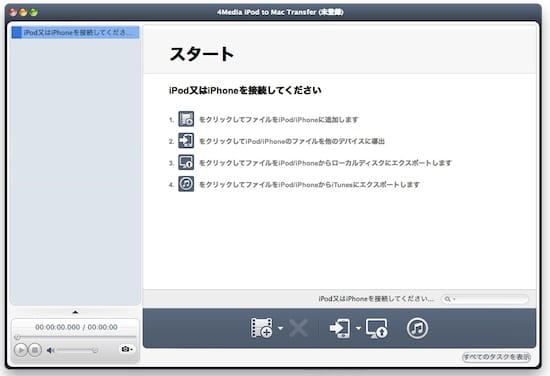
Task: Click the add files to device toolbar icon
Action: pyautogui.click(x=262, y=328)
